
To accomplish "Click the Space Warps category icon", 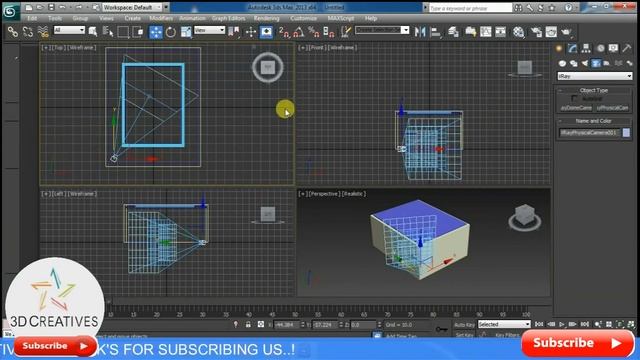I will coord(618,63).
